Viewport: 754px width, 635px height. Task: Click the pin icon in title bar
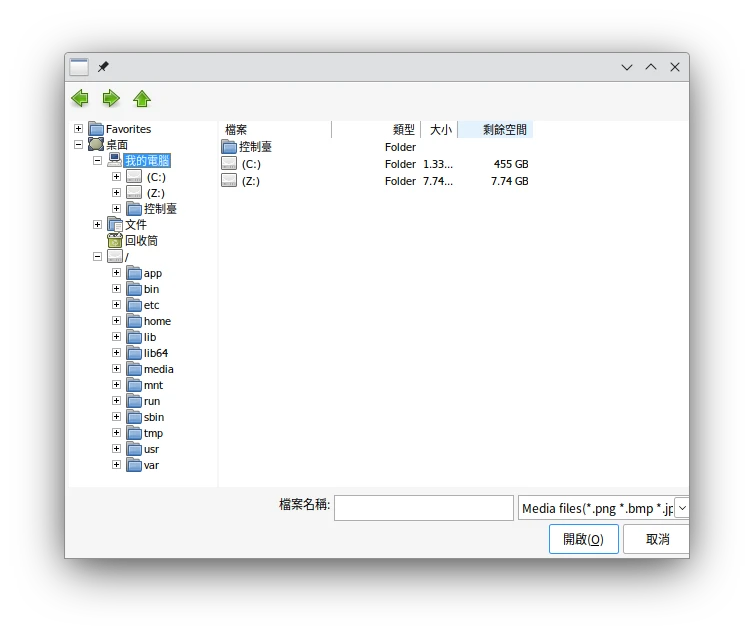click(103, 67)
